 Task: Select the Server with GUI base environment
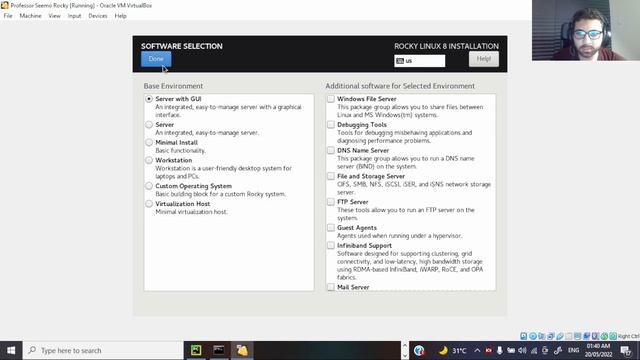point(149,99)
